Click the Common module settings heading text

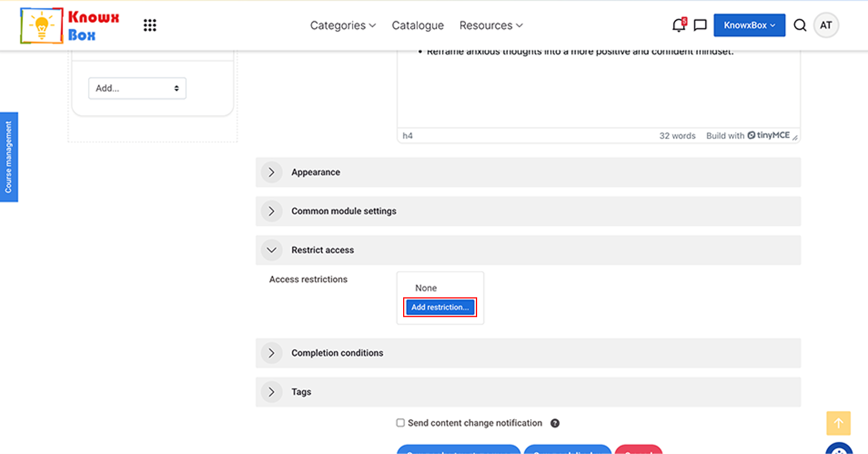344,211
